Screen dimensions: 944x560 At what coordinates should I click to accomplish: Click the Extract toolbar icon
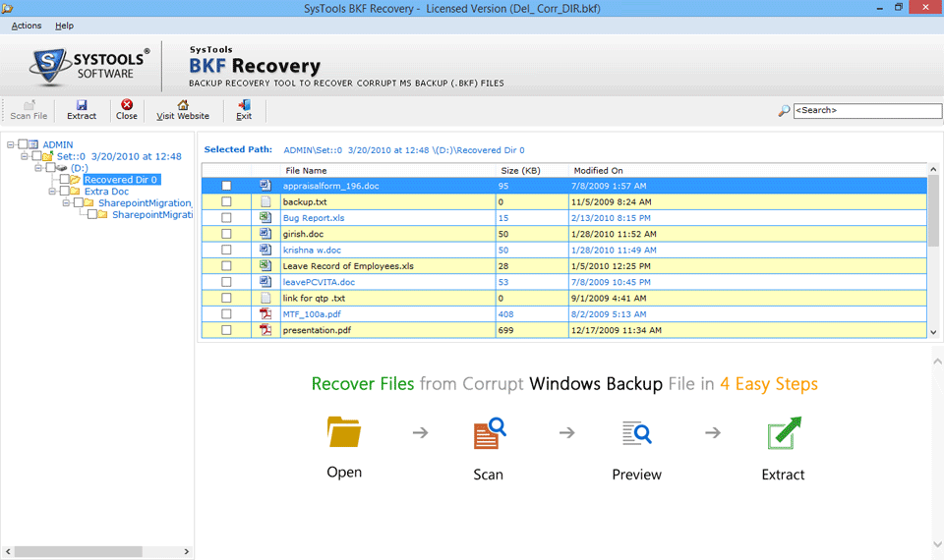82,105
